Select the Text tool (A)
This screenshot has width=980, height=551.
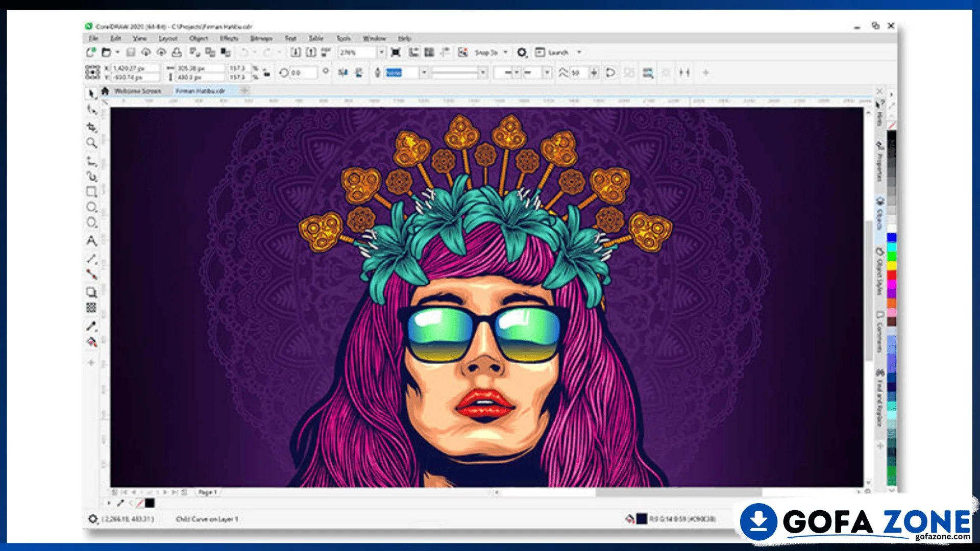click(91, 241)
